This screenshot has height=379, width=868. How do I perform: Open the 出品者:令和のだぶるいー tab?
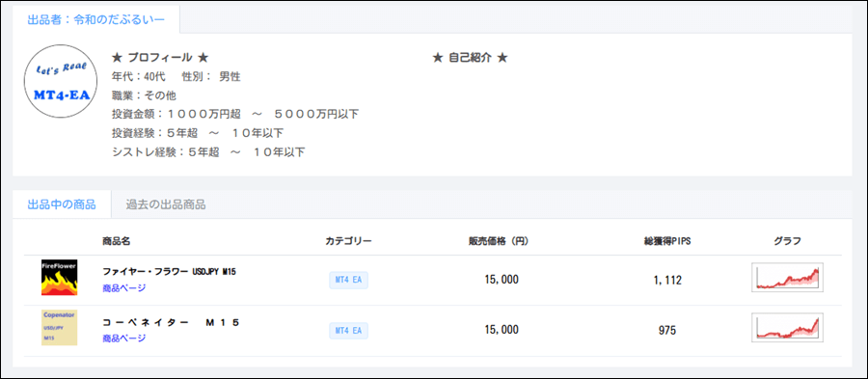click(95, 19)
